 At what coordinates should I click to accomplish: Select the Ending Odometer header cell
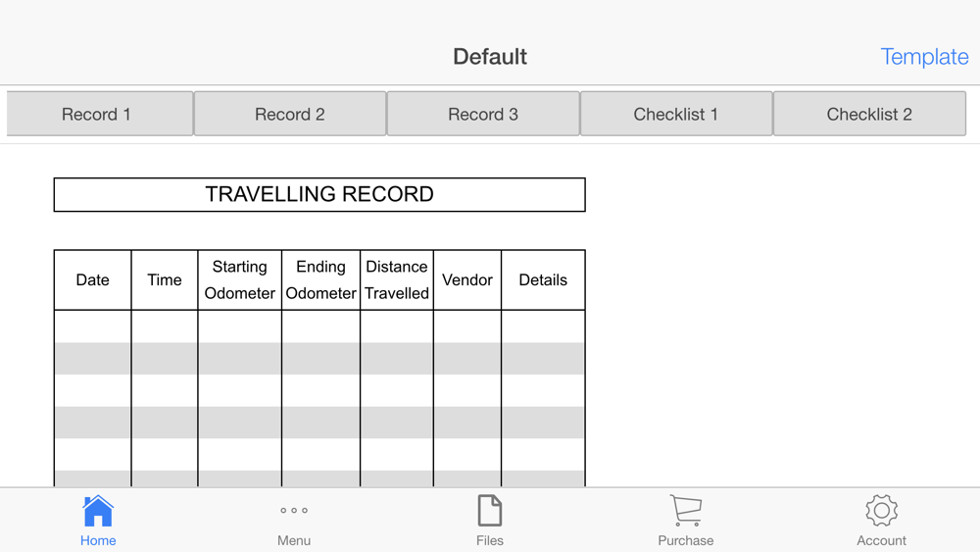point(320,280)
